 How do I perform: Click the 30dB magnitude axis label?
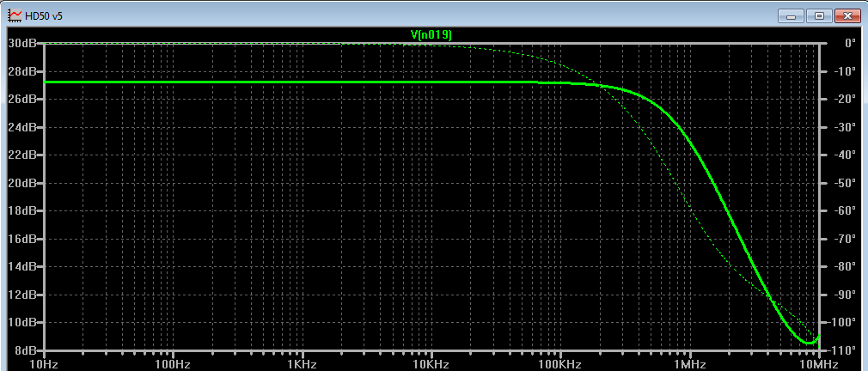[21, 43]
